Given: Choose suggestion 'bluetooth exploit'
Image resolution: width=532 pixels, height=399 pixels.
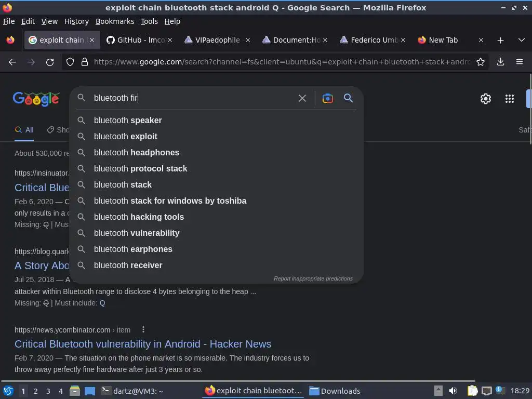Looking at the screenshot, I should pyautogui.click(x=216, y=137).
